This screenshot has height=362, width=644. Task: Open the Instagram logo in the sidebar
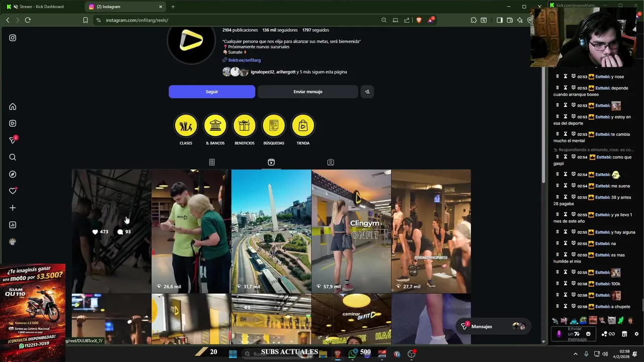point(13,38)
